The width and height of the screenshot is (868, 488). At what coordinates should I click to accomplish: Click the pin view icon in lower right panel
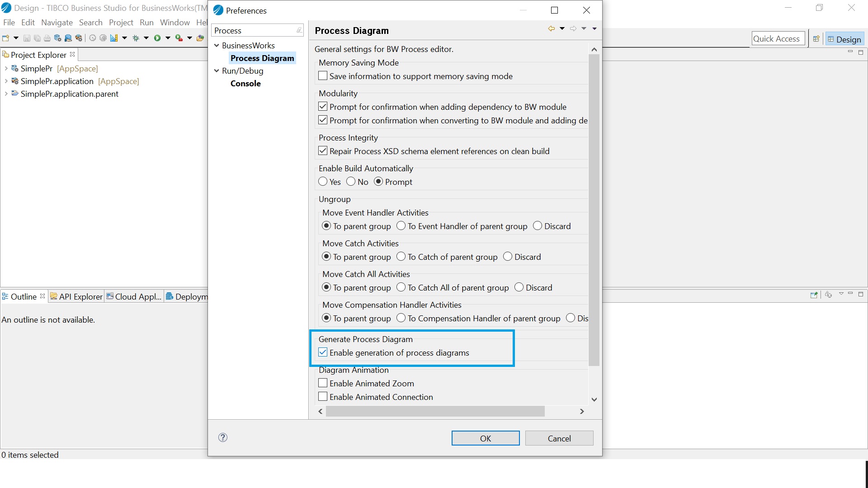[814, 295]
